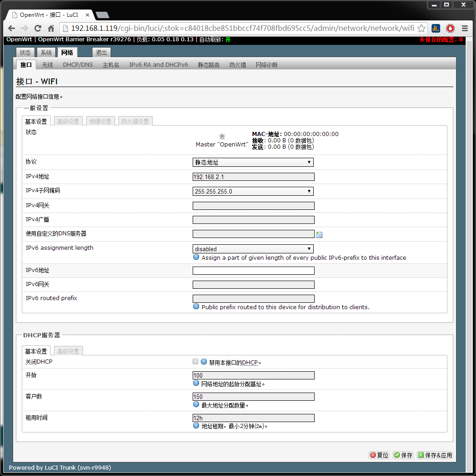This screenshot has width=476, height=476.
Task: Switch to 高级设置 tab in 一般设置
Action: (x=68, y=121)
